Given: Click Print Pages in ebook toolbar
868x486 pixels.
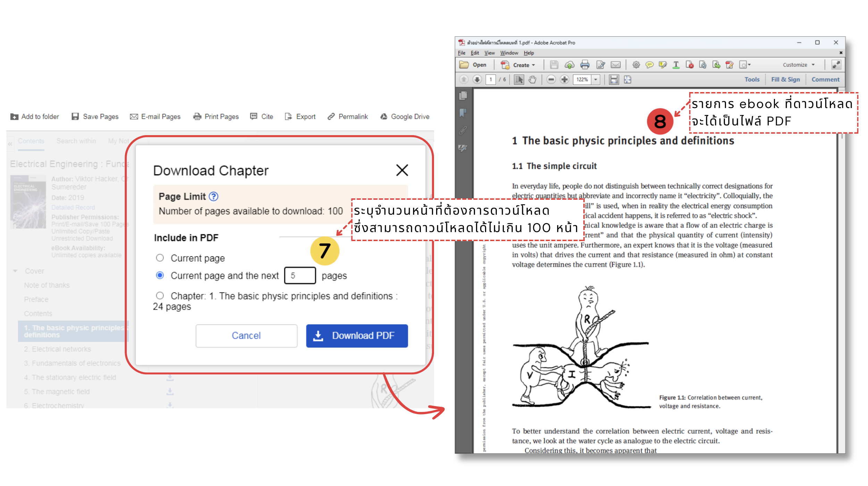Looking at the screenshot, I should point(216,117).
